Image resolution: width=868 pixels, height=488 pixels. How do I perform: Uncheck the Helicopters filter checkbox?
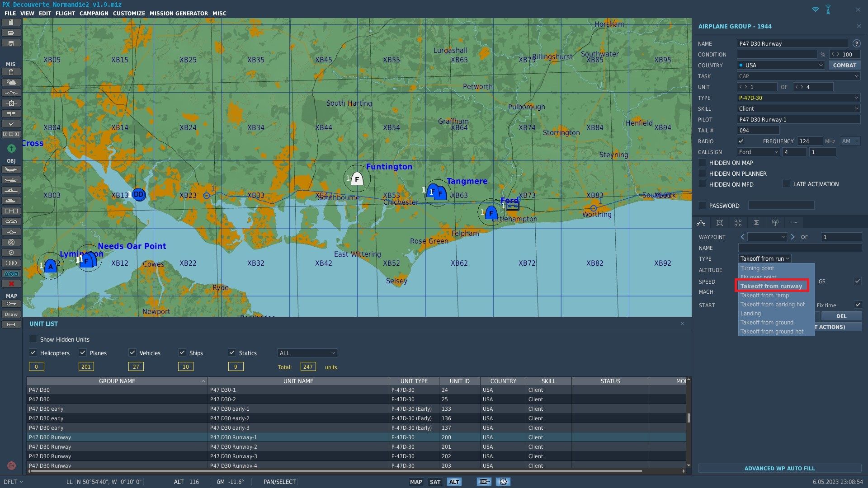[33, 353]
